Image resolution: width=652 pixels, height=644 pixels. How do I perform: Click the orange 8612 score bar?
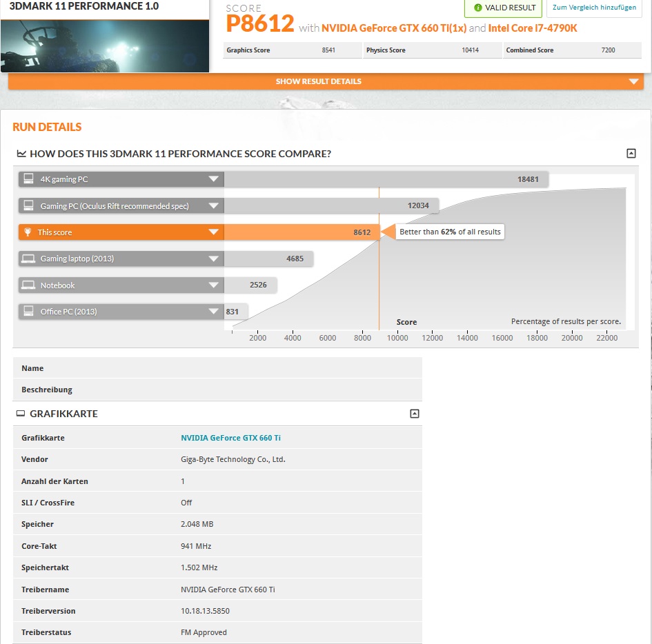coord(302,232)
